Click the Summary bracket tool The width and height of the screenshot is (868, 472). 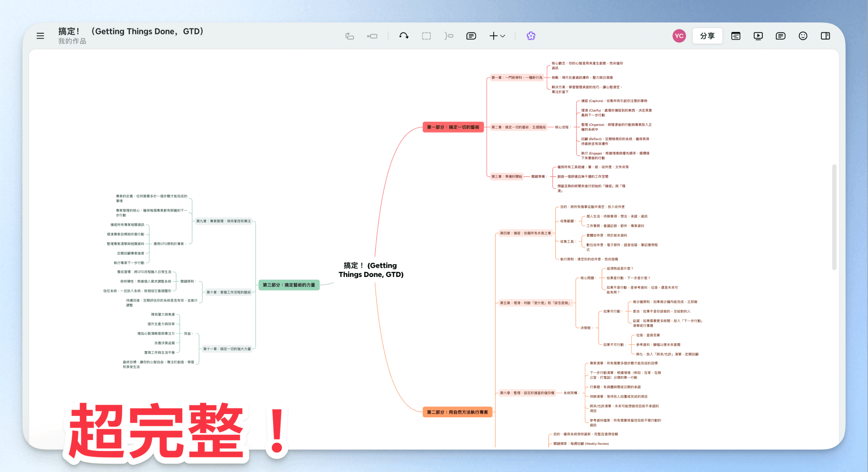pos(449,36)
